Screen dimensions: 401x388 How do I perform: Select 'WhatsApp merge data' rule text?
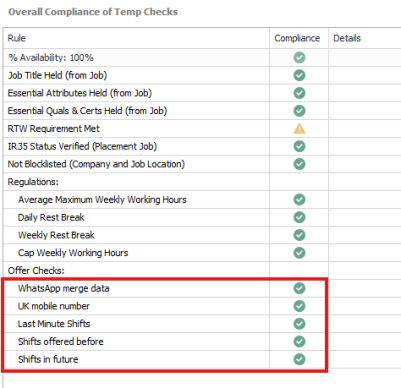pyautogui.click(x=64, y=288)
